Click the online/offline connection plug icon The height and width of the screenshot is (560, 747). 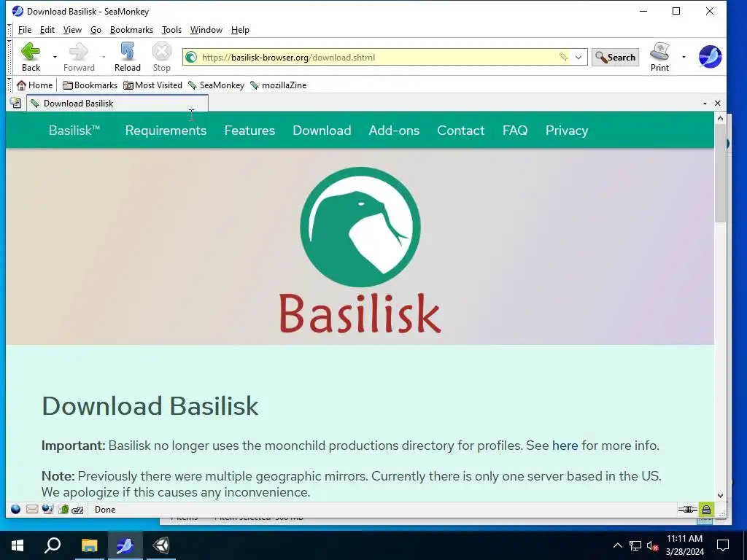687,510
